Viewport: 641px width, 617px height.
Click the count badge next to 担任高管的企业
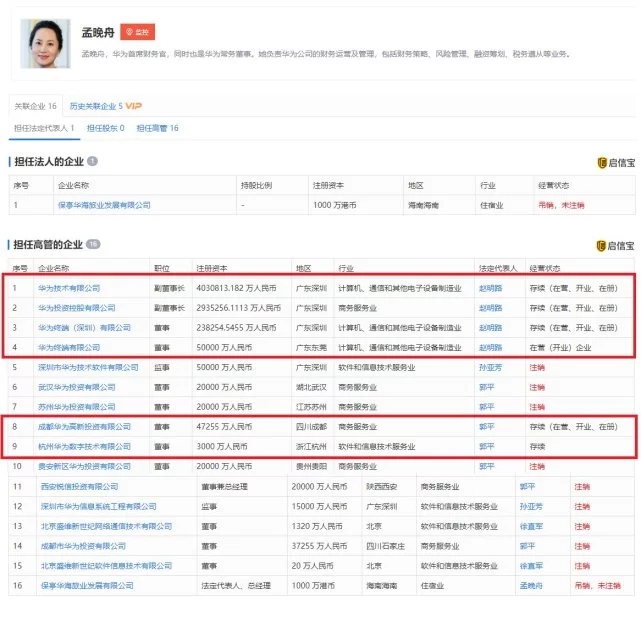pos(93,244)
